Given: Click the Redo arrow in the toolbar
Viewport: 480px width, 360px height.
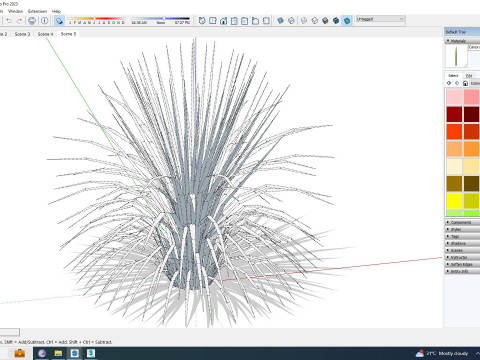Looking at the screenshot, I should [20, 21].
